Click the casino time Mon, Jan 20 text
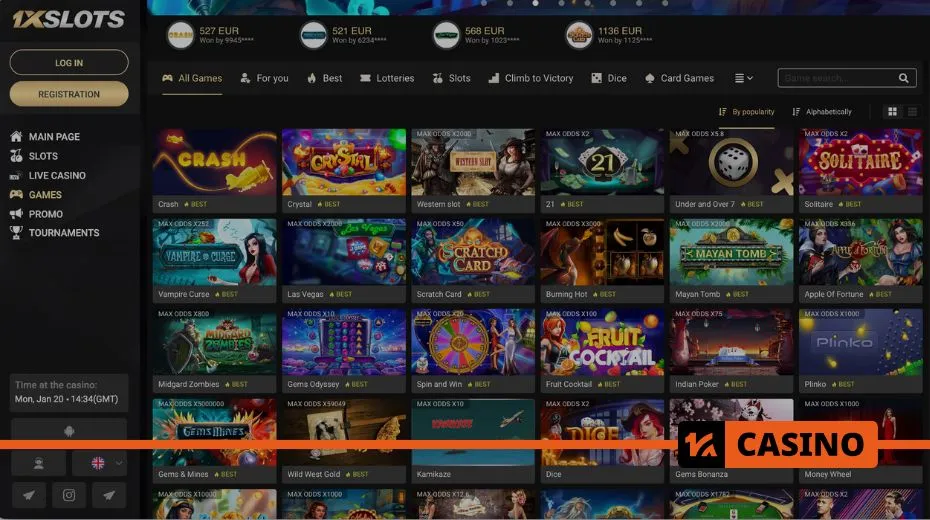 (66, 399)
